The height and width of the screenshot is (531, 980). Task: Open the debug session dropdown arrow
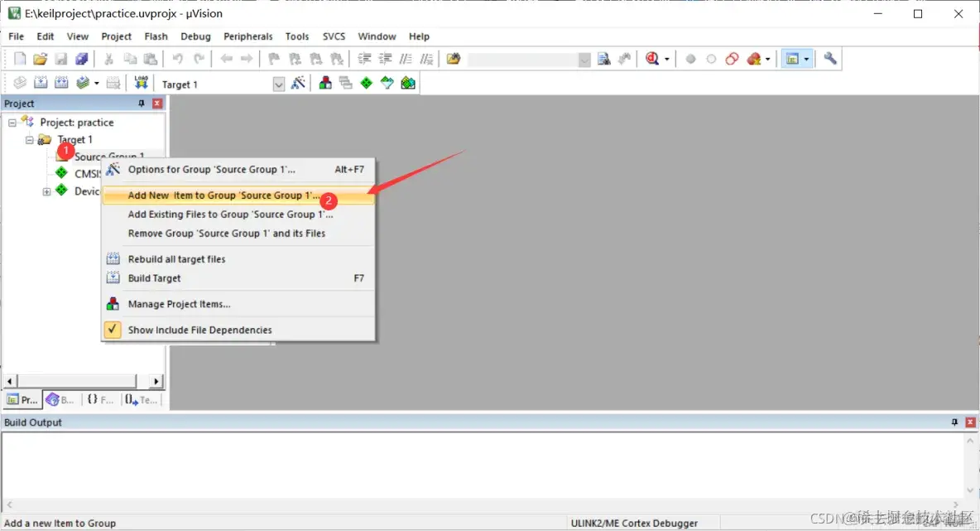[667, 60]
